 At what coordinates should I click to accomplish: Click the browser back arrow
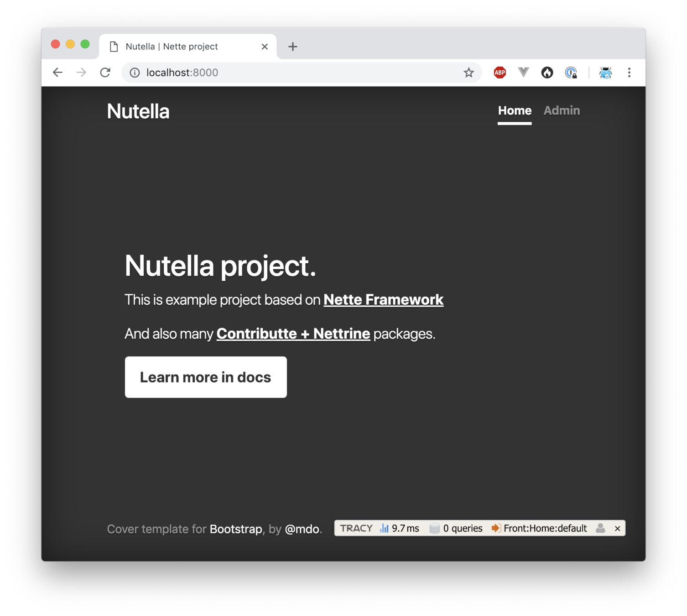coord(57,73)
